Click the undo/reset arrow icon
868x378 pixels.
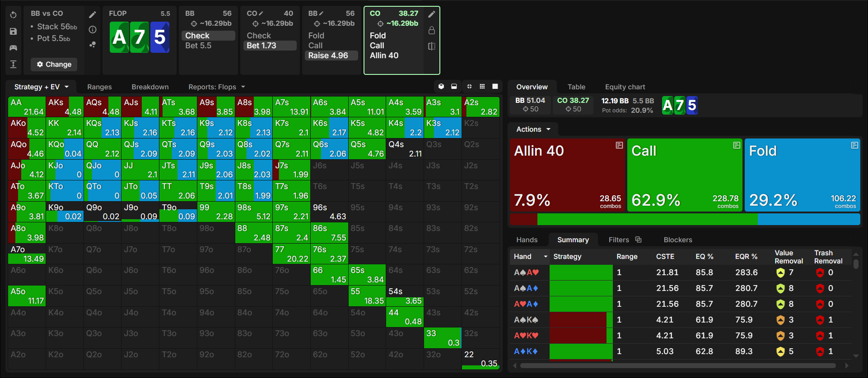(x=13, y=15)
